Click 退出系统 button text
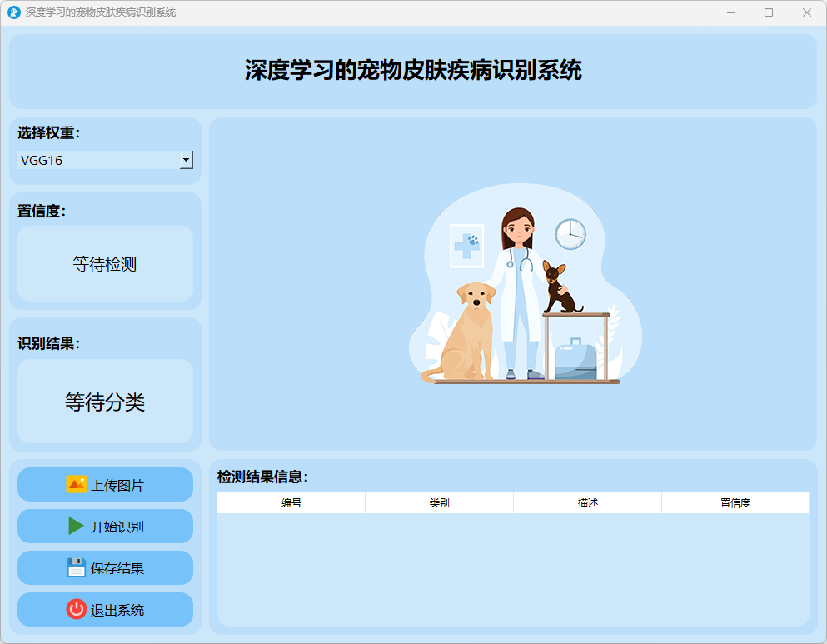 click(x=117, y=610)
